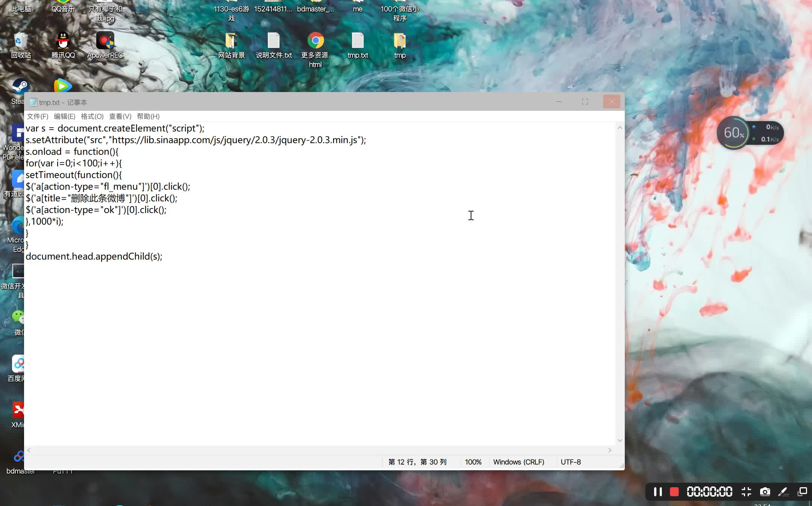Open the 查看(V) menu in Notepad

pos(120,116)
